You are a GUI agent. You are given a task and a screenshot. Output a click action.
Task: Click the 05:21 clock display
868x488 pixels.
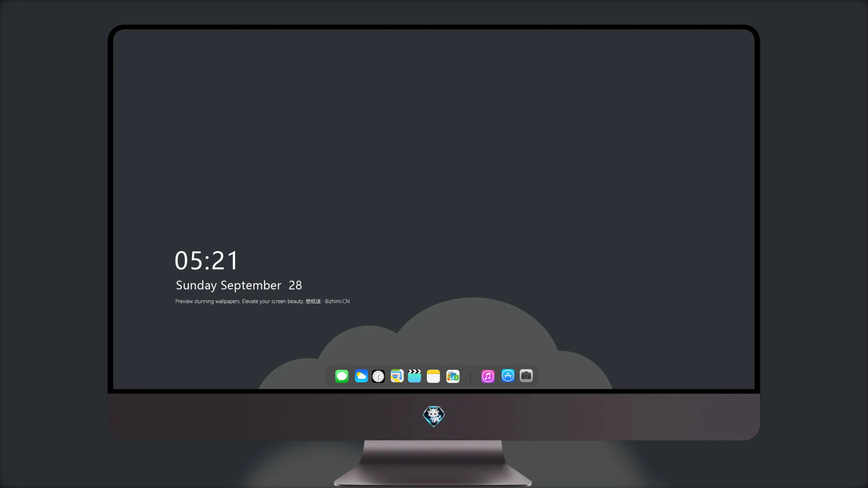206,260
